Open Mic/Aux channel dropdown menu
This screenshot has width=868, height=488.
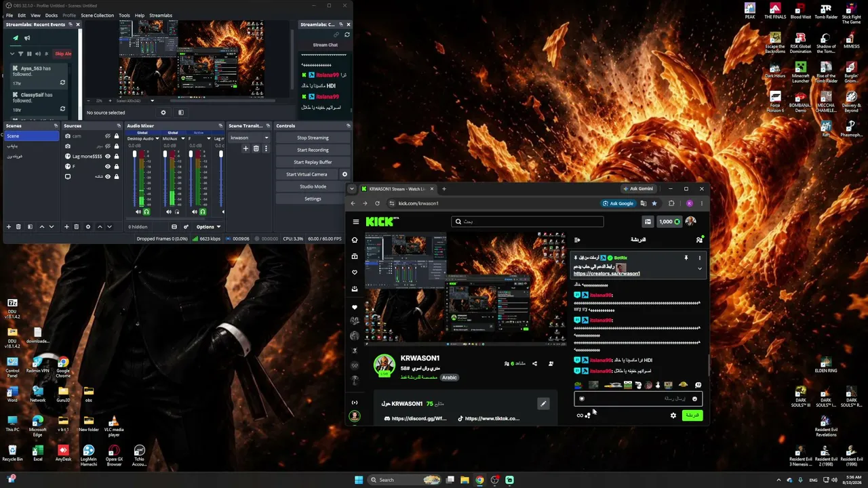pyautogui.click(x=183, y=139)
